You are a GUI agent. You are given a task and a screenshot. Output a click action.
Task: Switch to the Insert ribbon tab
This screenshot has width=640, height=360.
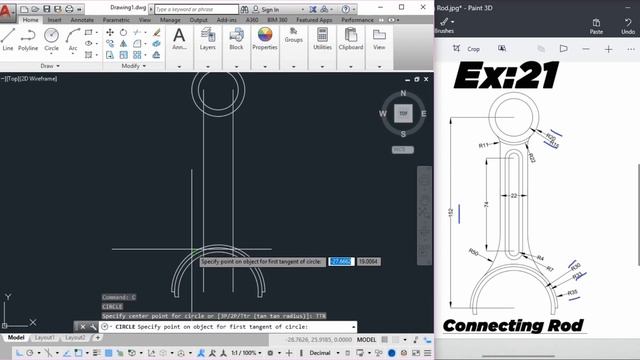point(54,20)
